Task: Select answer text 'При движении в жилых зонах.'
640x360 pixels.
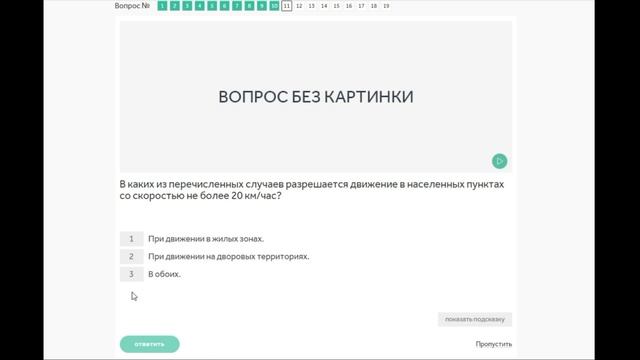Action: [x=206, y=239]
